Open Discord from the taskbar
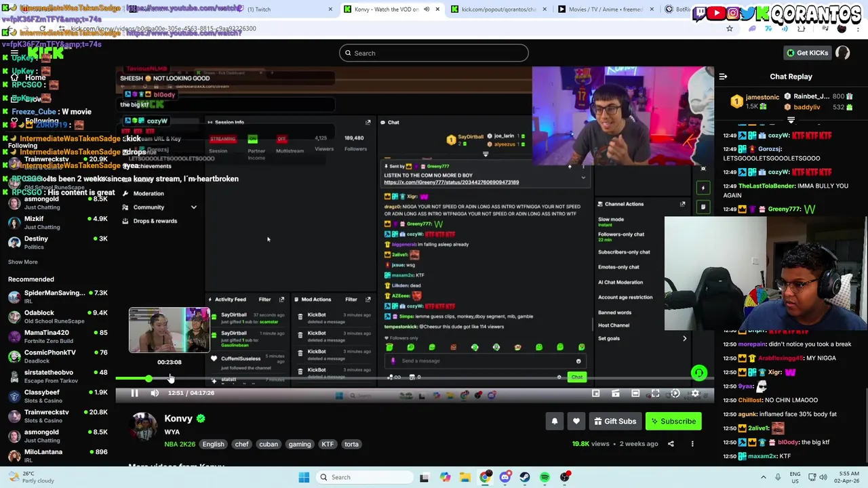 click(x=505, y=477)
